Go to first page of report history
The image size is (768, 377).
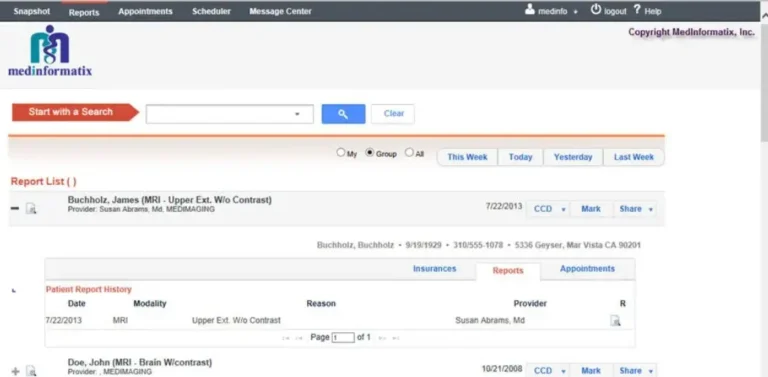coord(286,338)
